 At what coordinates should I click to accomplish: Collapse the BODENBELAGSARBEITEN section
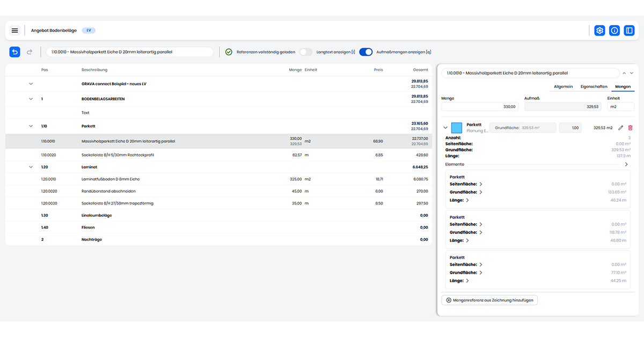point(31,99)
